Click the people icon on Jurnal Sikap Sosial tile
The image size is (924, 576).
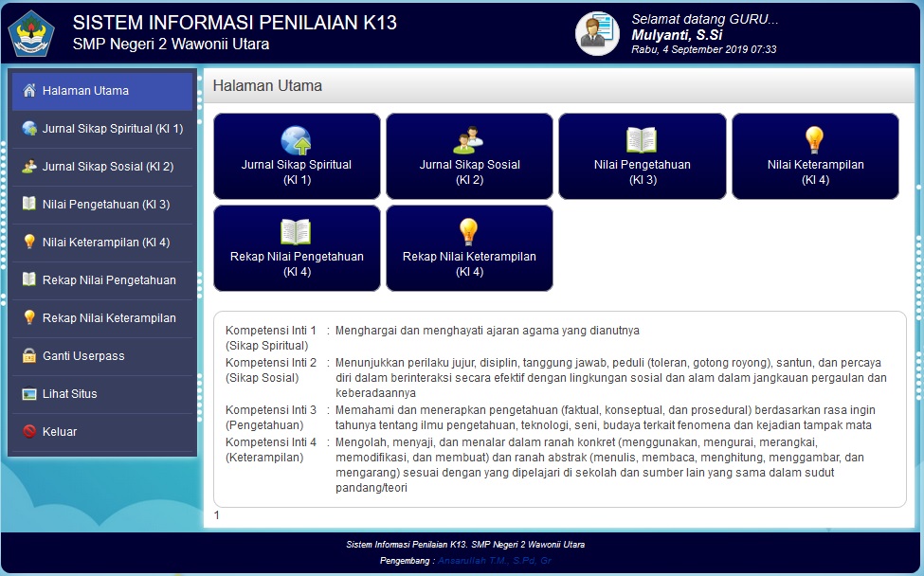468,140
